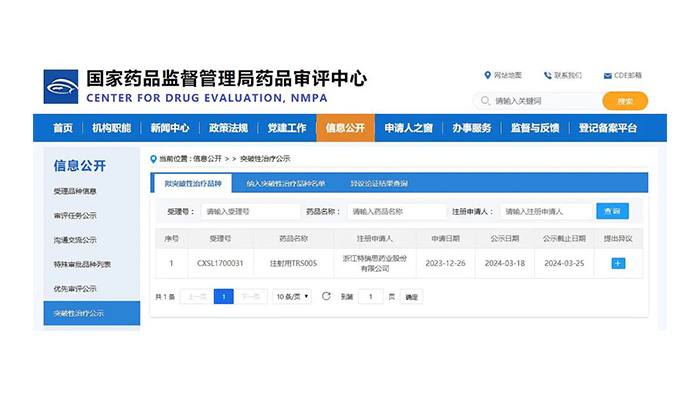Switch to the 异议论证结果查询 tab

point(378,183)
